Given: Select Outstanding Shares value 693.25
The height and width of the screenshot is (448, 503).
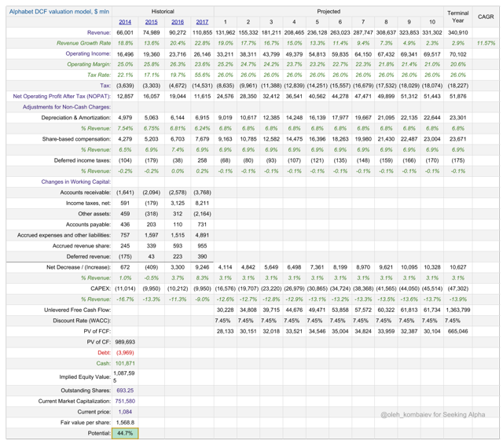Looking at the screenshot, I should (x=125, y=391).
